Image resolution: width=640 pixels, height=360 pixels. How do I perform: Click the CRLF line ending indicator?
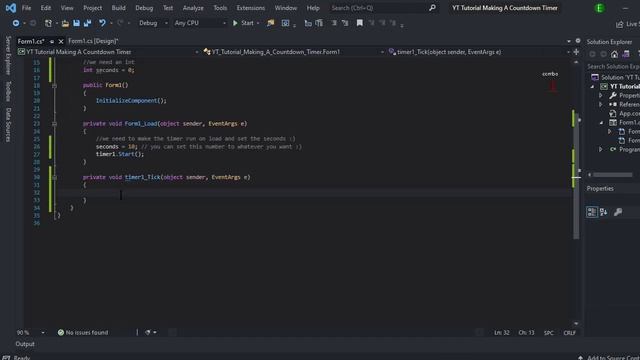point(569,333)
